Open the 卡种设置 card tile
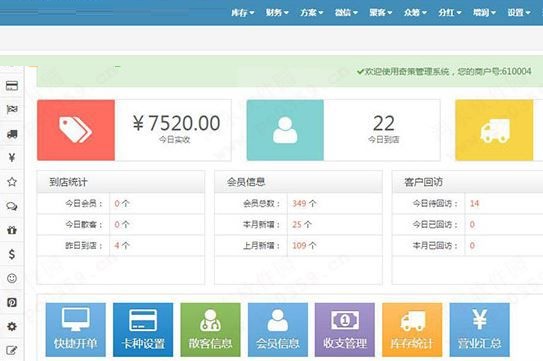 coord(143,329)
